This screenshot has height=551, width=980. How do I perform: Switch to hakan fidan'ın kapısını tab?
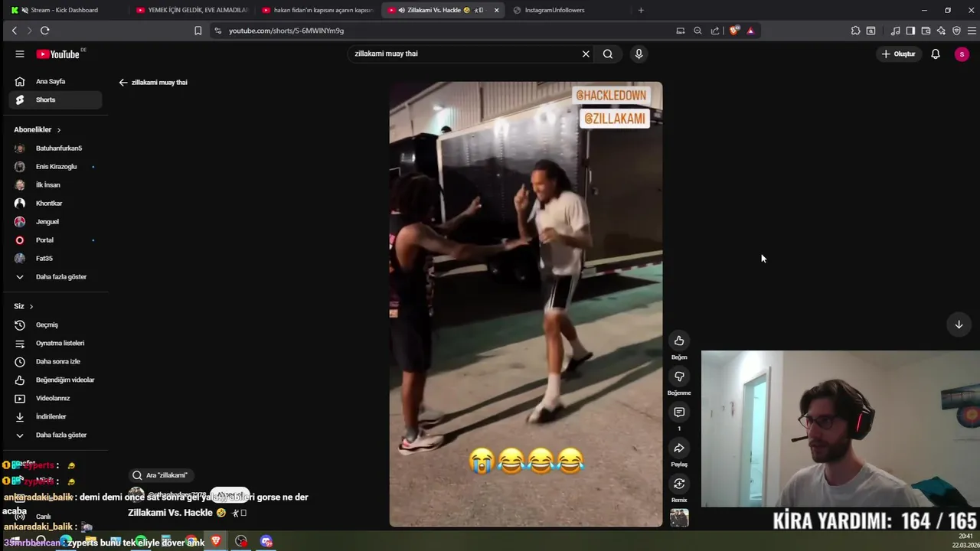pos(318,10)
